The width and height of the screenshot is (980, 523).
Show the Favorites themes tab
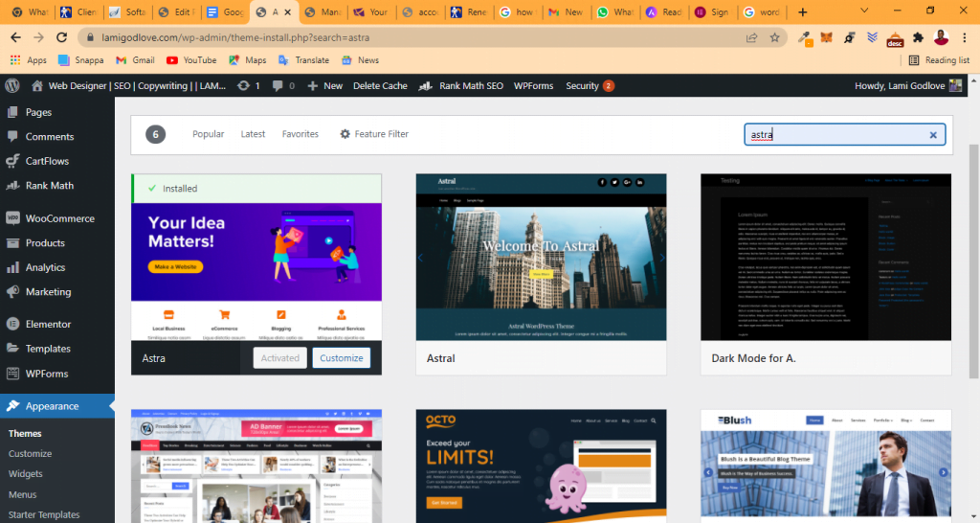300,134
